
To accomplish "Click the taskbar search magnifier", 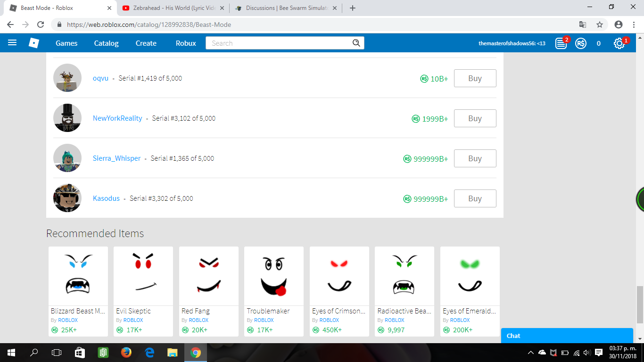I will click(x=34, y=353).
